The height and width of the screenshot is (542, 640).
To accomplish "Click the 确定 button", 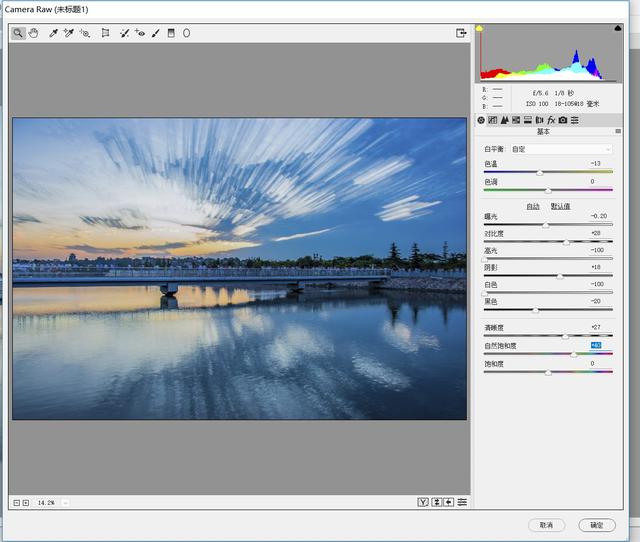I will [x=597, y=525].
